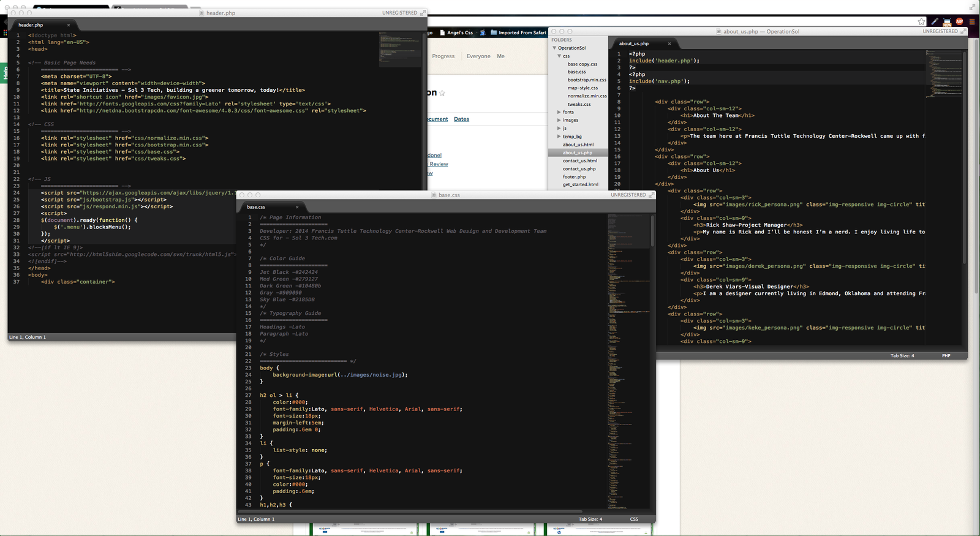Viewport: 980px width, 536px height.
Task: Collapse the css folder in sidebar
Action: [559, 56]
